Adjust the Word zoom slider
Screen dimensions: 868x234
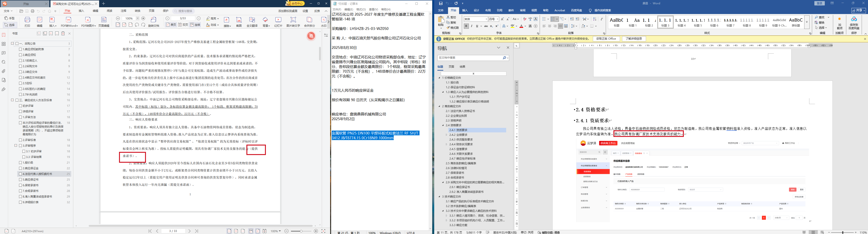coord(843,232)
